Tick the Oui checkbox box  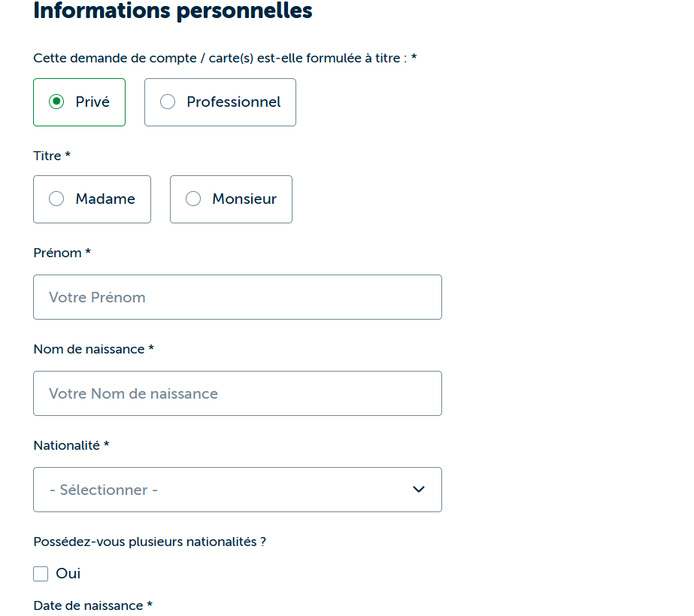41,574
